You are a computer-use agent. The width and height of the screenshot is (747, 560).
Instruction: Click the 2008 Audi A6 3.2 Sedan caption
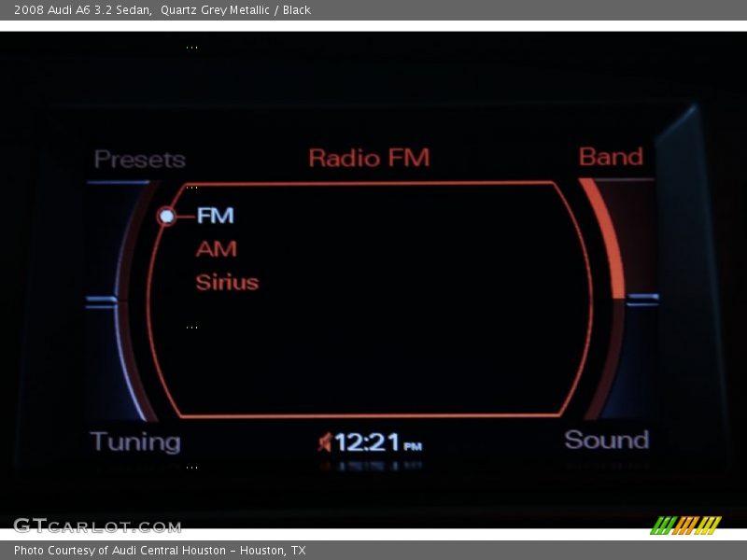point(162,10)
